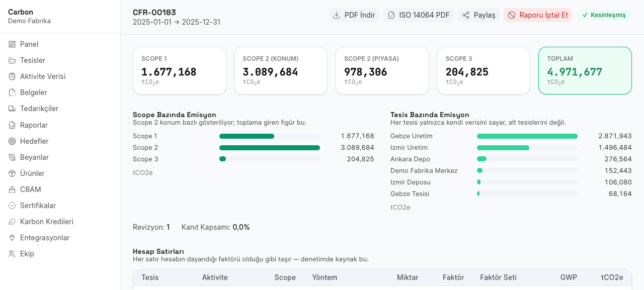Click the Gebze Uretim facility bar
The image size is (644, 290).
(x=527, y=136)
